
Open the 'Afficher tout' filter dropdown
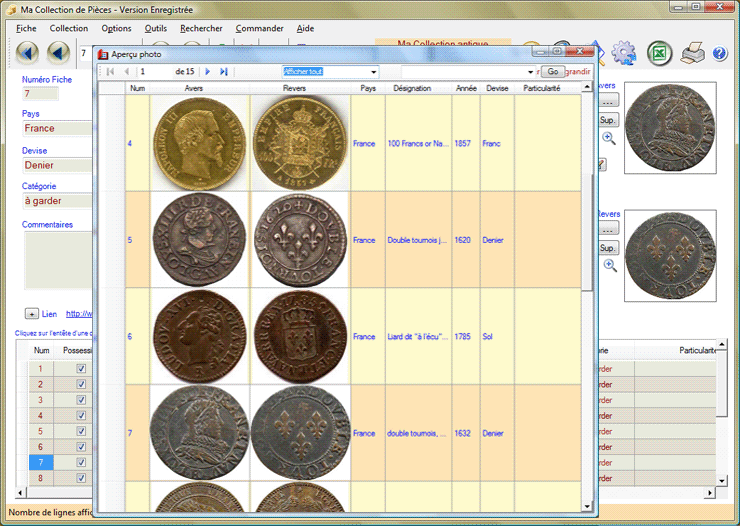tap(373, 72)
